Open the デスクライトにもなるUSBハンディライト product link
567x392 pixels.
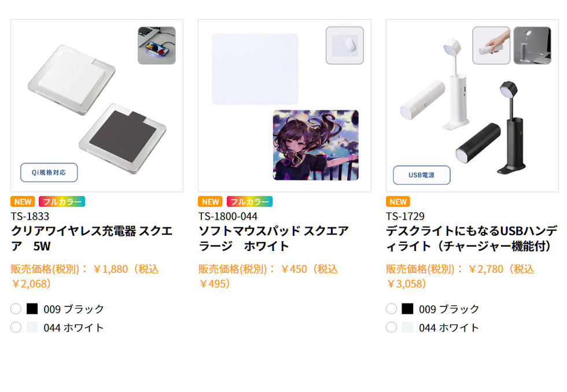[x=472, y=238]
